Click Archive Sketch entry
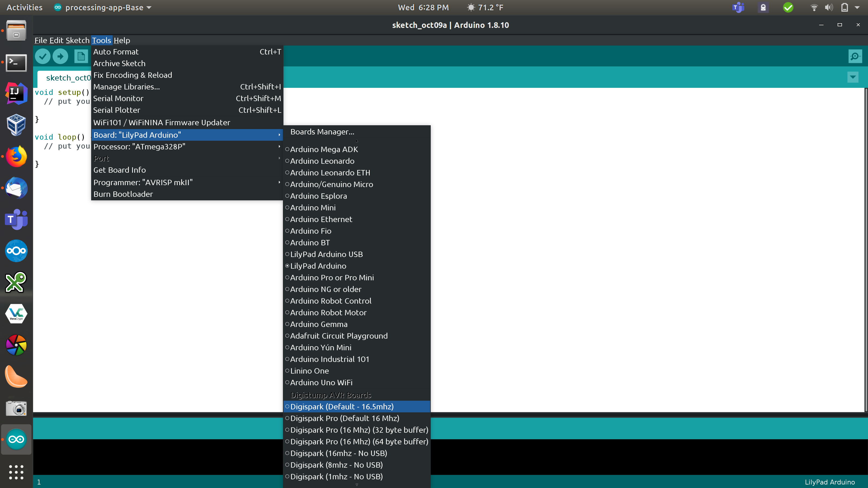868x488 pixels. coord(187,63)
